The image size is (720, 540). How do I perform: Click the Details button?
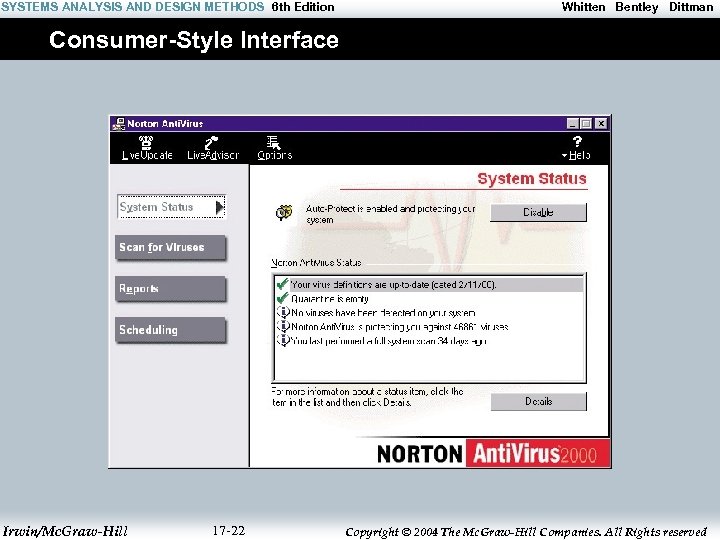[538, 401]
